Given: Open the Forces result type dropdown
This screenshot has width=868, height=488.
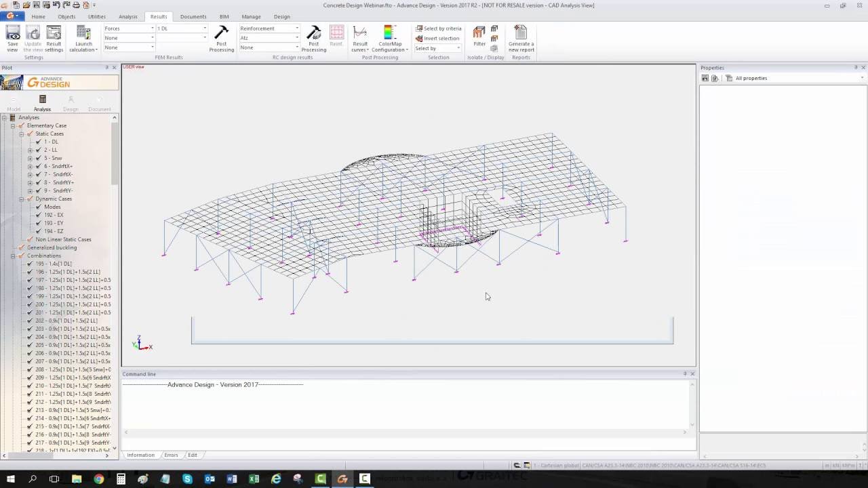Looking at the screenshot, I should tap(129, 28).
